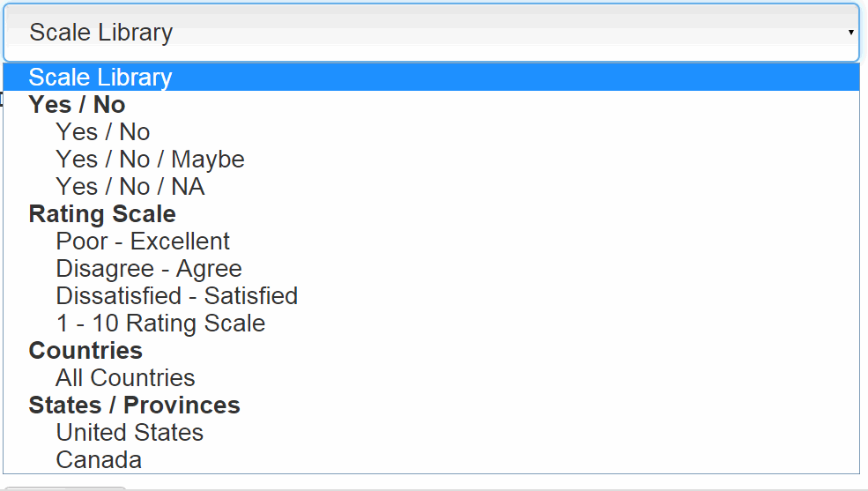The width and height of the screenshot is (868, 491).
Task: Select Canada from the list
Action: point(99,460)
